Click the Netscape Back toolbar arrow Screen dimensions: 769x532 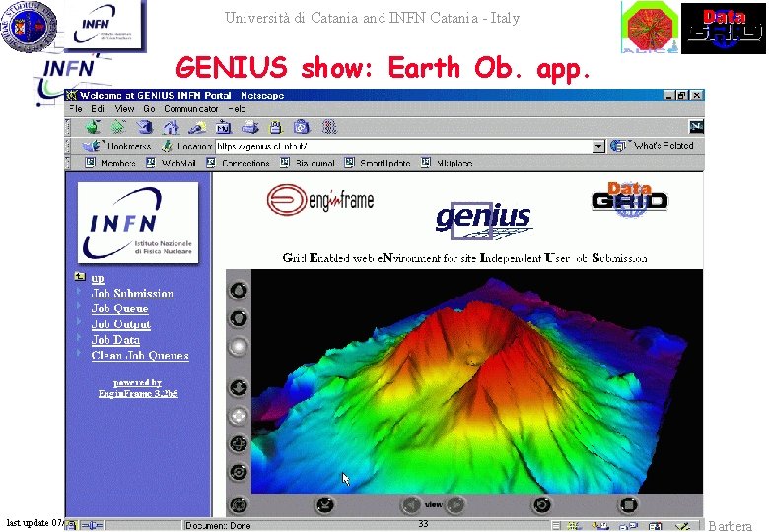tap(94, 127)
